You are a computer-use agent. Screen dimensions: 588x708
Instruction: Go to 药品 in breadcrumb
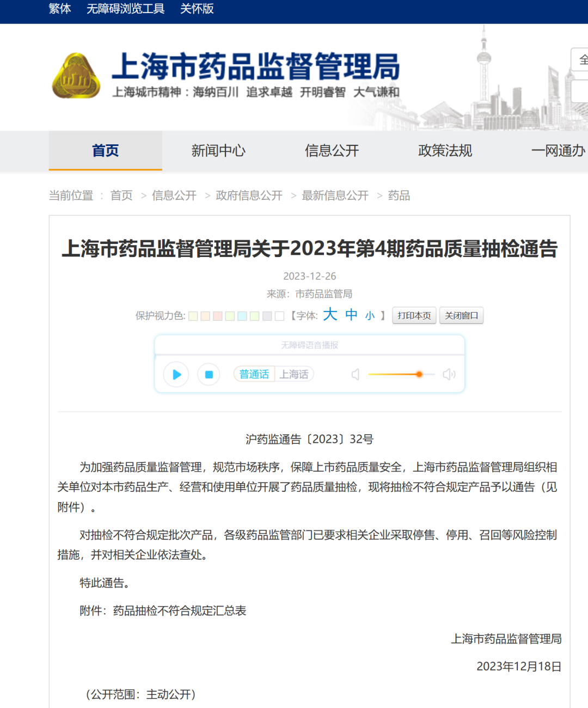(x=399, y=196)
